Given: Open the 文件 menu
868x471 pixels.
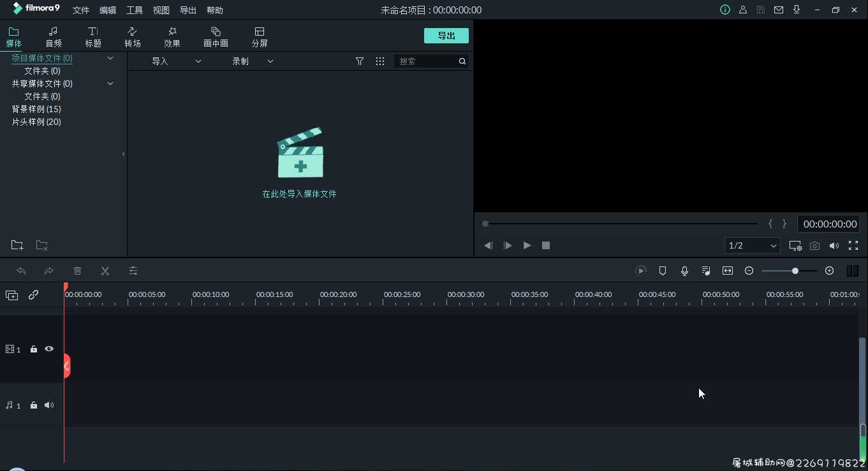Looking at the screenshot, I should tap(81, 10).
